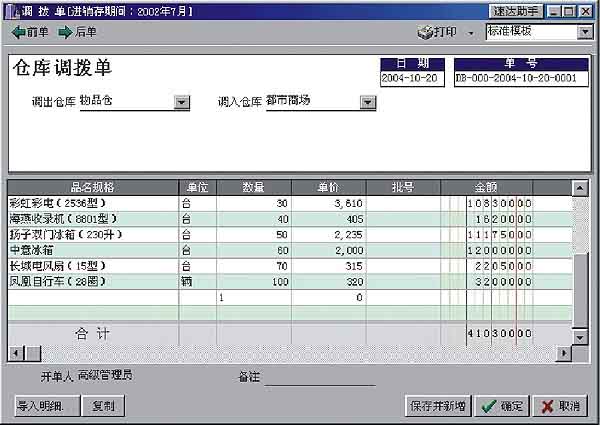Image resolution: width=600 pixels, height=425 pixels.
Task: Expand the 调入仓库 warehouse dropdown
Action: 368,102
